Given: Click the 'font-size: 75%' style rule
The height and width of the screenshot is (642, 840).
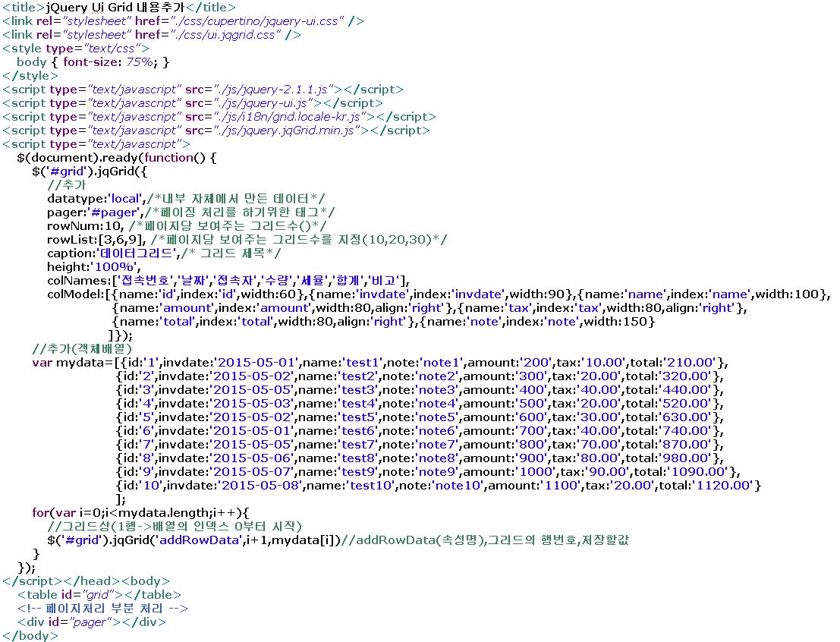Looking at the screenshot, I should click(109, 62).
